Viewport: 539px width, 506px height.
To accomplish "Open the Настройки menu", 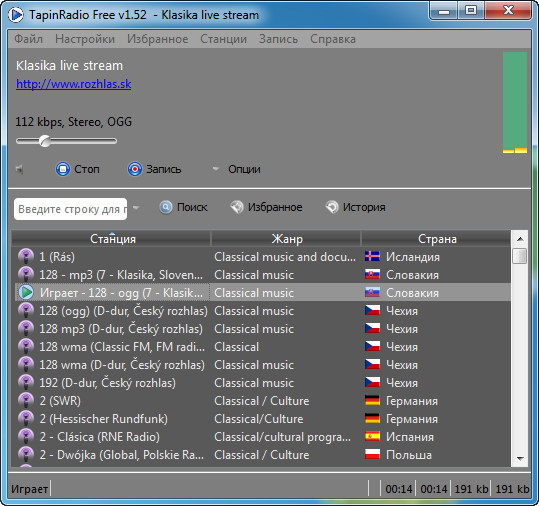I will pos(85,39).
